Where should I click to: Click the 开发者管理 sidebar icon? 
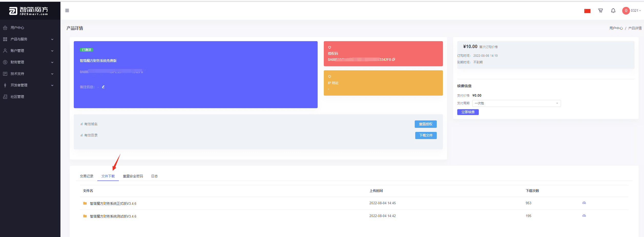pyautogui.click(x=5, y=85)
